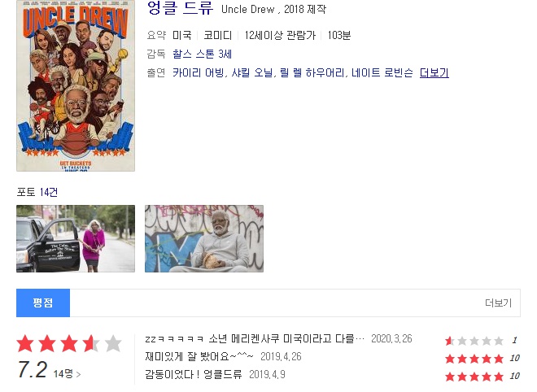Image resolution: width=537 pixels, height=392 pixels.
Task: Click the one-point star rating icon
Action: tap(474, 341)
